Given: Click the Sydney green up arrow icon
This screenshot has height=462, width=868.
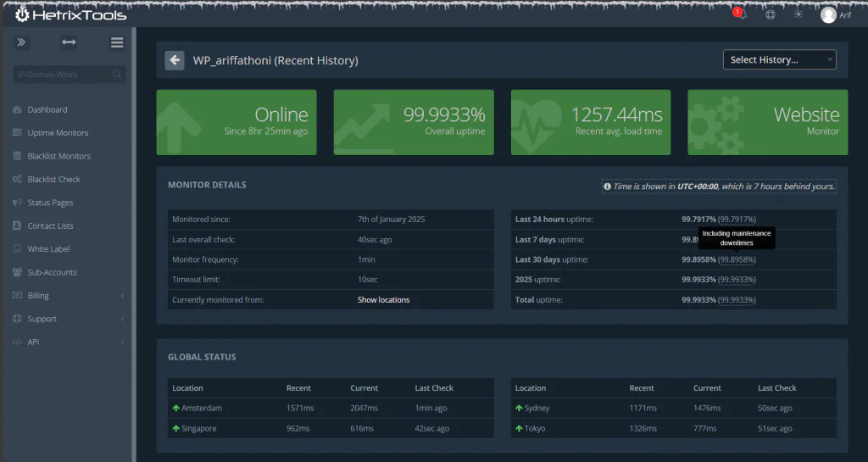Looking at the screenshot, I should (x=519, y=408).
